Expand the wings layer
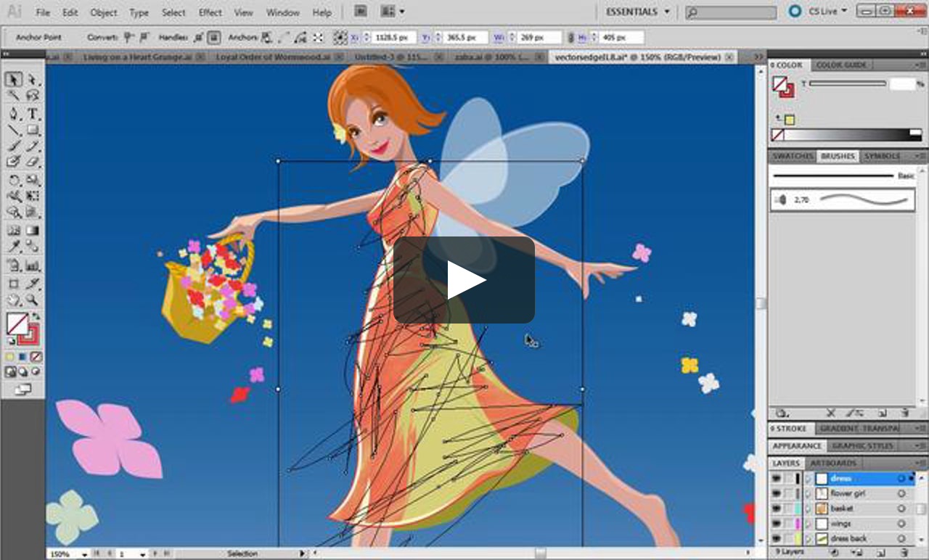929x560 pixels. [808, 524]
